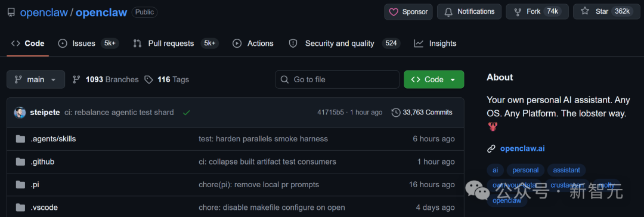Select the 'openclaw' topic tag
The image size is (644, 217).
(x=507, y=201)
